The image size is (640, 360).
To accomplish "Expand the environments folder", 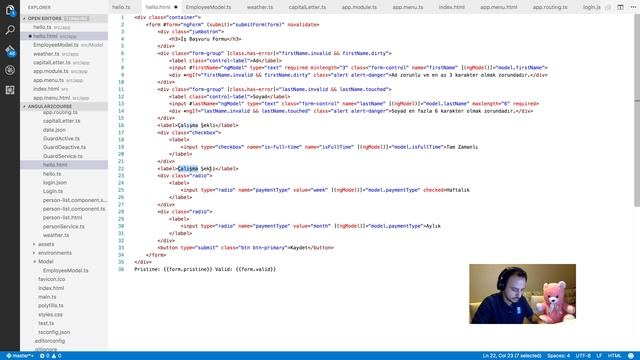I will 55,253.
